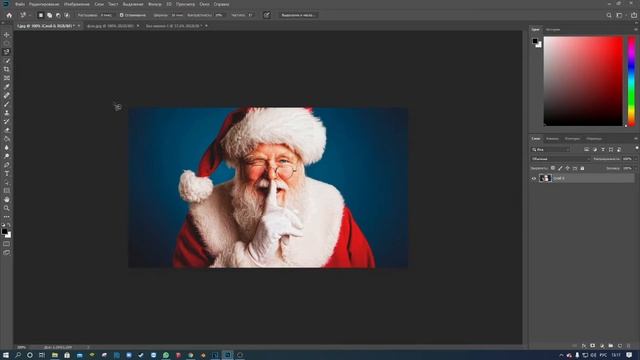640x360 pixels.
Task: Click the new layer button in Layers panel
Action: (620, 346)
